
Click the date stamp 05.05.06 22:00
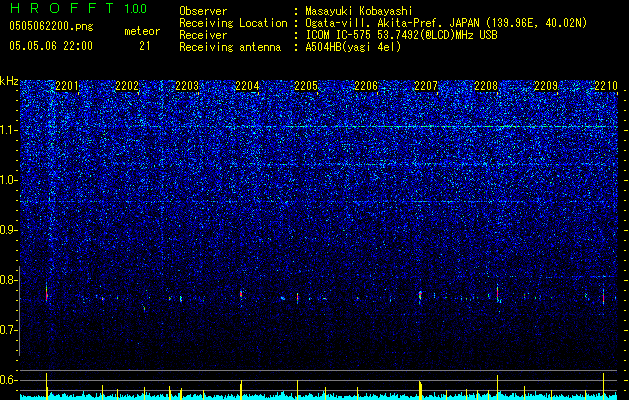click(x=51, y=46)
